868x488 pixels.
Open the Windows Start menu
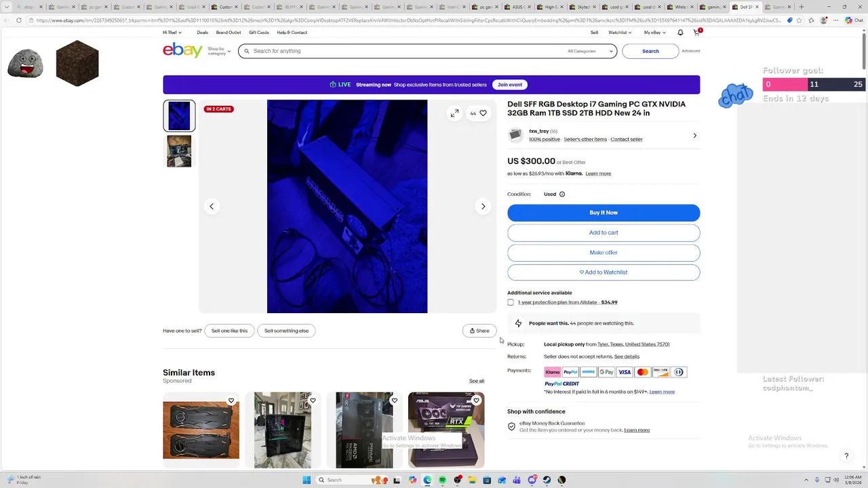307,480
